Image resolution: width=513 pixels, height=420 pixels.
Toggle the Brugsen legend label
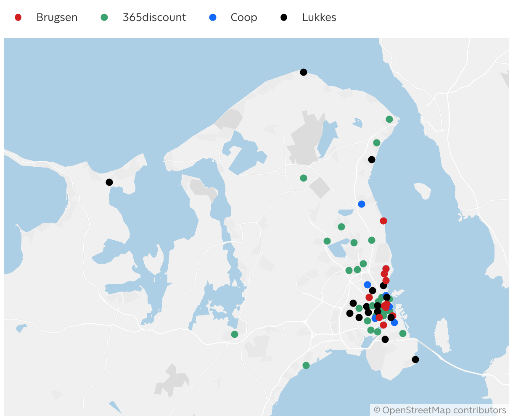(x=57, y=17)
